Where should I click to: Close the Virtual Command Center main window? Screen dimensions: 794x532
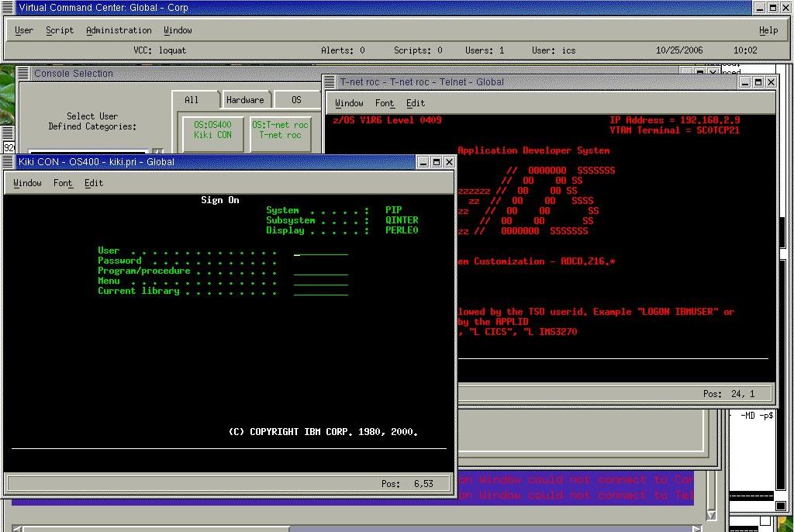click(x=785, y=8)
